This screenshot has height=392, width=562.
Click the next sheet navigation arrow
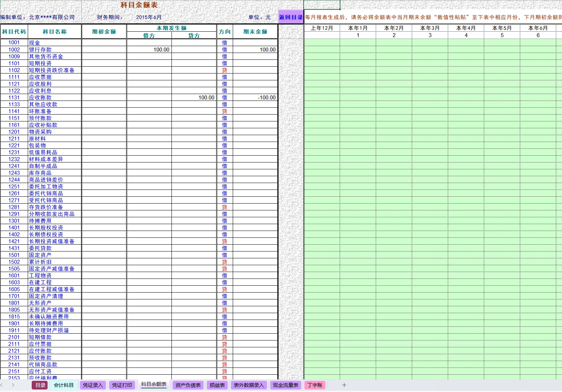coord(13,385)
